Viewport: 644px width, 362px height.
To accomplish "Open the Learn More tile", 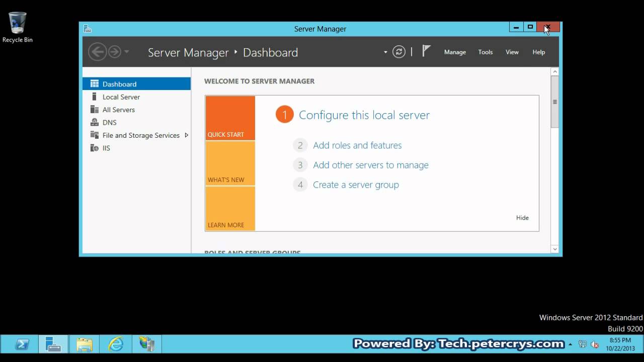I will [230, 209].
